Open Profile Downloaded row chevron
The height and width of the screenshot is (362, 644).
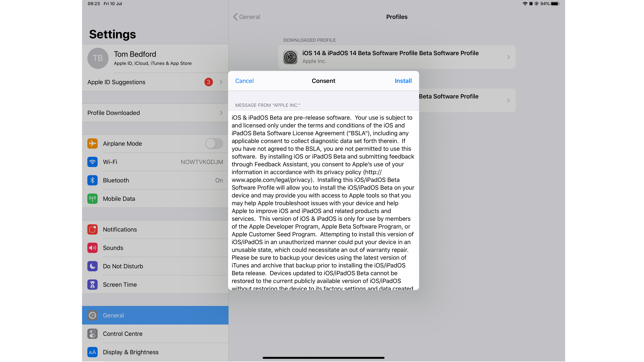coord(221,113)
